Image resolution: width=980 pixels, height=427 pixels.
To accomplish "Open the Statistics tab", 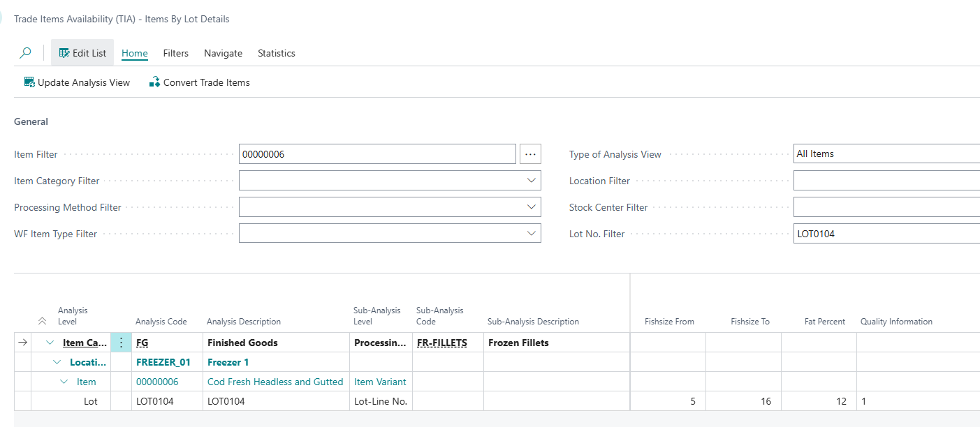I will 277,53.
